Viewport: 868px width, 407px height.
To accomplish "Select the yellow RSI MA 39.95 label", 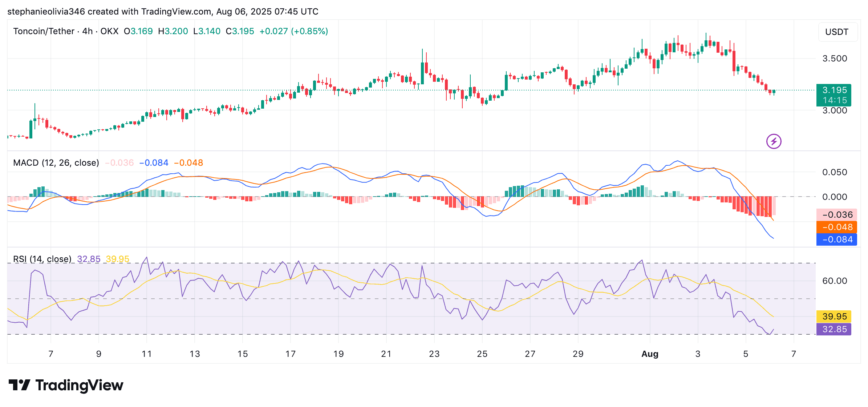I will (x=834, y=317).
